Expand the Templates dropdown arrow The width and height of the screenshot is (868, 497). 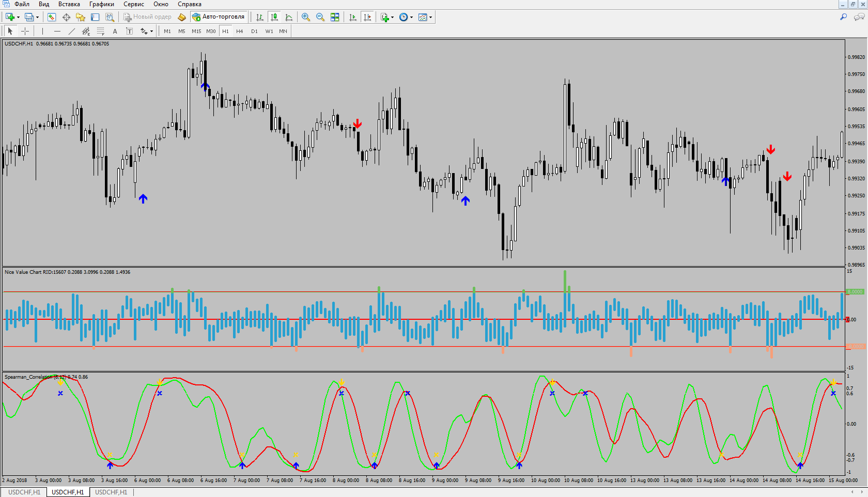(x=430, y=17)
